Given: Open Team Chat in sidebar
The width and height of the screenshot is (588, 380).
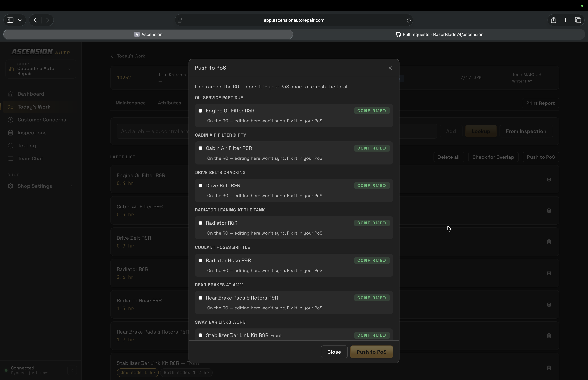Looking at the screenshot, I should tap(41, 159).
